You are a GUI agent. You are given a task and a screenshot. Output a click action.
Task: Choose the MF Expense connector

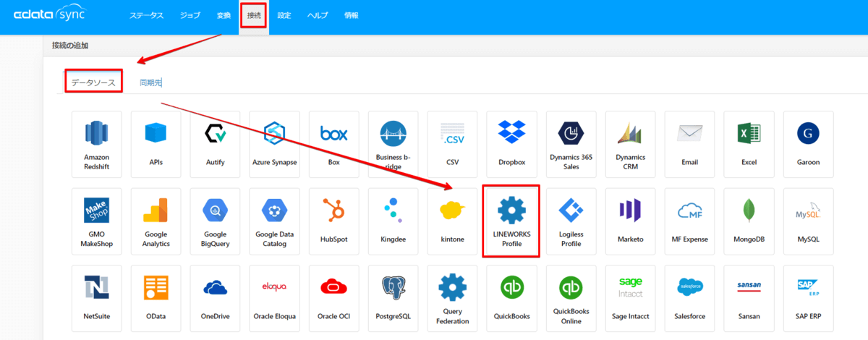[x=690, y=221]
